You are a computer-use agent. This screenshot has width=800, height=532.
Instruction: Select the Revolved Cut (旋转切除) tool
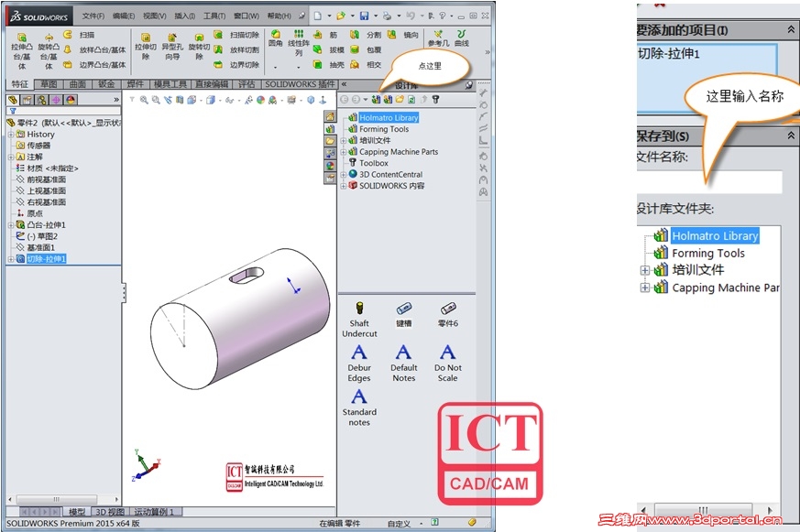pos(199,47)
